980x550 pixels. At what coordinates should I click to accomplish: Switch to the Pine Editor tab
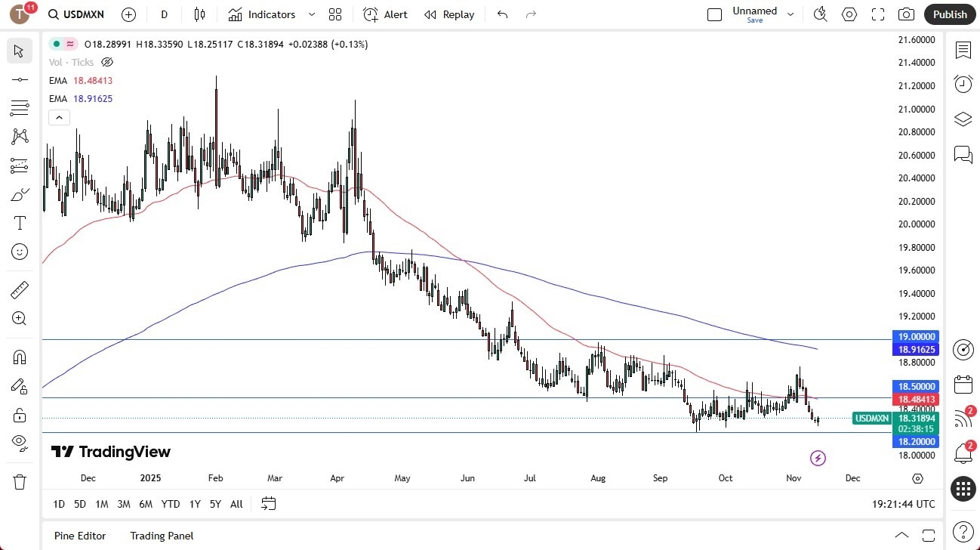pos(79,536)
